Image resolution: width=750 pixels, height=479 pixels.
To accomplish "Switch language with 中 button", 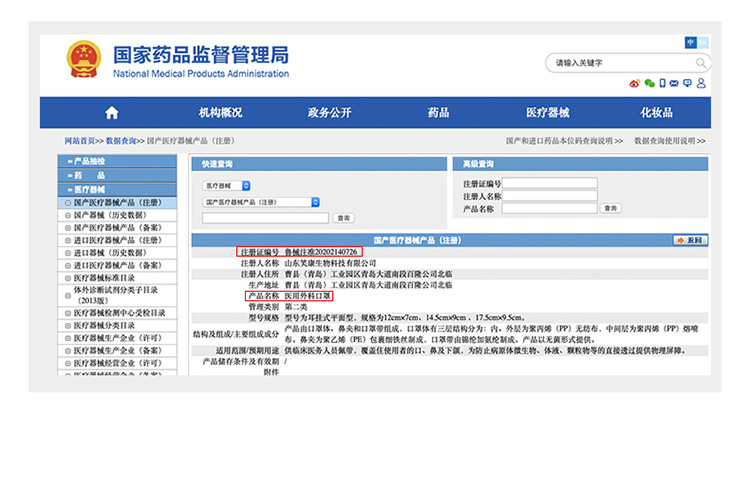I will [690, 42].
